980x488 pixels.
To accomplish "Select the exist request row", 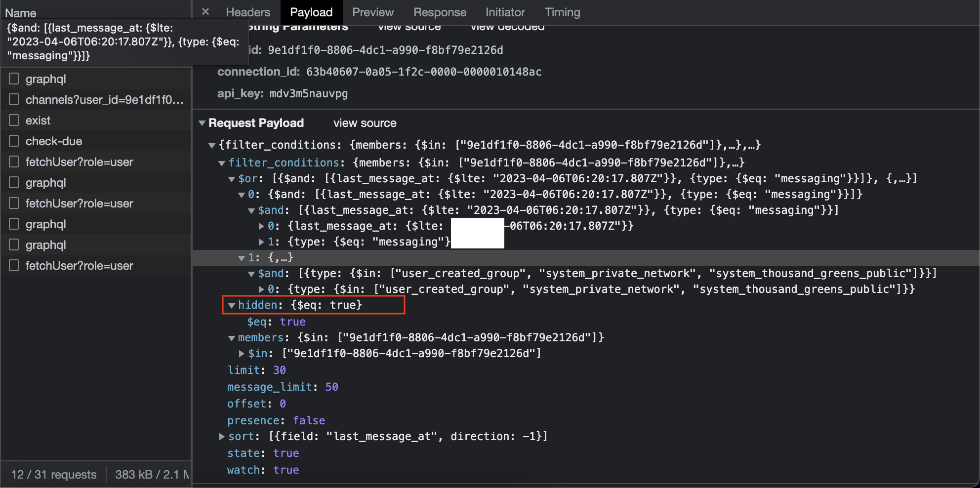I will click(96, 121).
